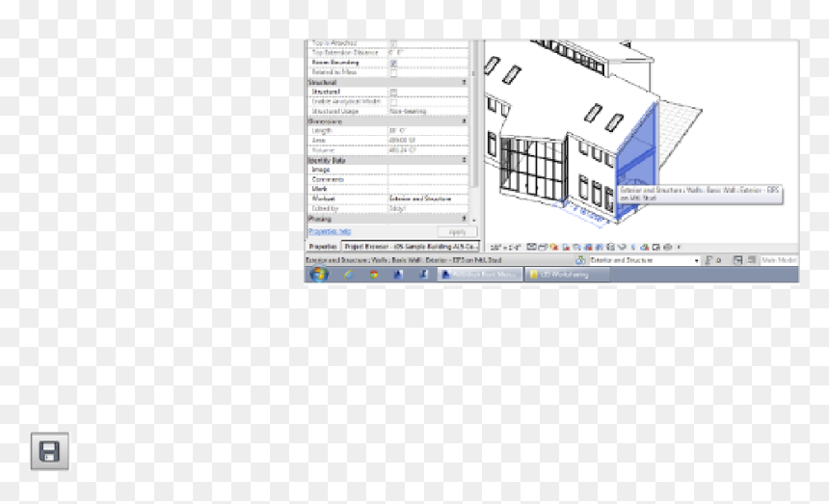
Task: Open the Show Rendering Dialog icon
Action: (576, 248)
